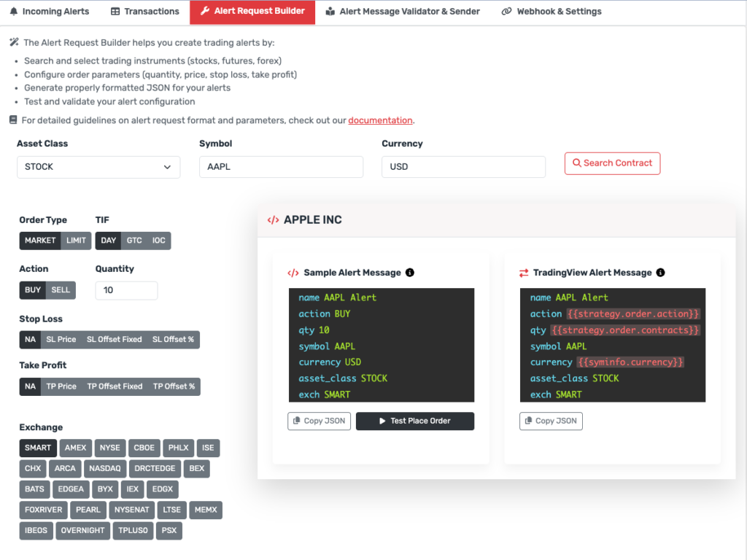Click the Quantity input field
Image resolution: width=747 pixels, height=560 pixels.
(x=126, y=290)
